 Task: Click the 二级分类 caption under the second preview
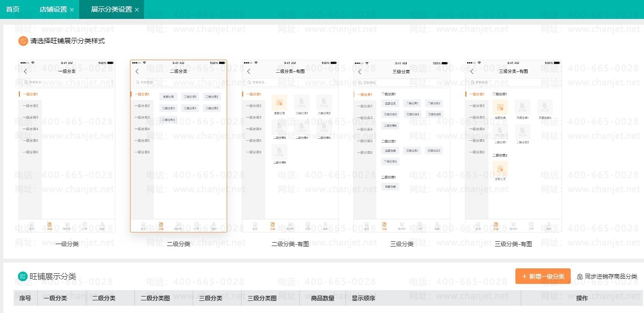click(179, 244)
